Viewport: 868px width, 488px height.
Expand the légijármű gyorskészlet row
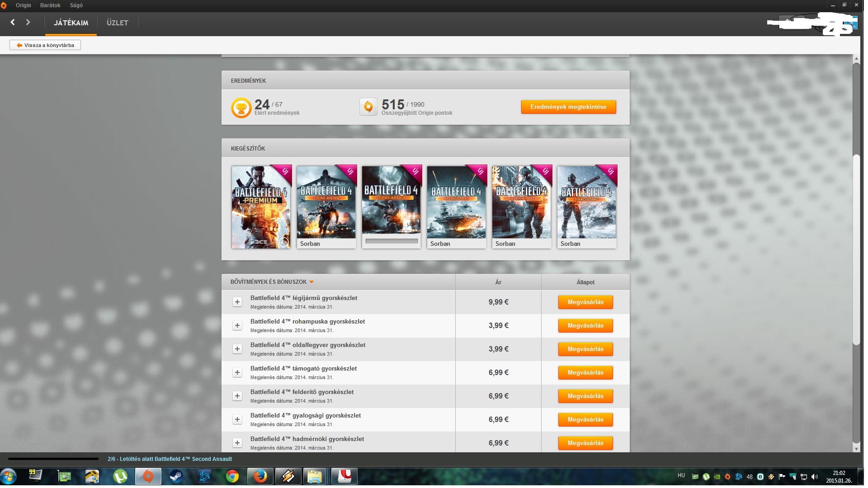[237, 302]
